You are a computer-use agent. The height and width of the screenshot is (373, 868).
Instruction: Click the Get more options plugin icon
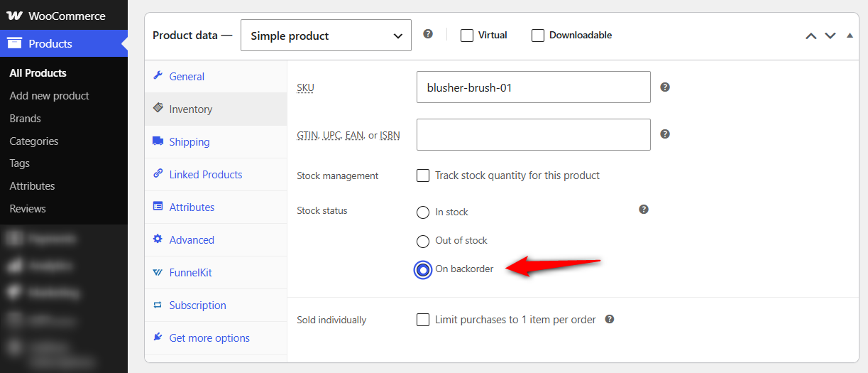(x=158, y=337)
